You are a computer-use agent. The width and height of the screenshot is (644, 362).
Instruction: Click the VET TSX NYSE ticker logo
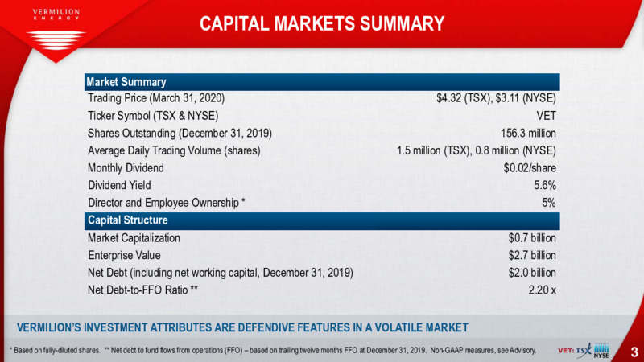tap(583, 351)
